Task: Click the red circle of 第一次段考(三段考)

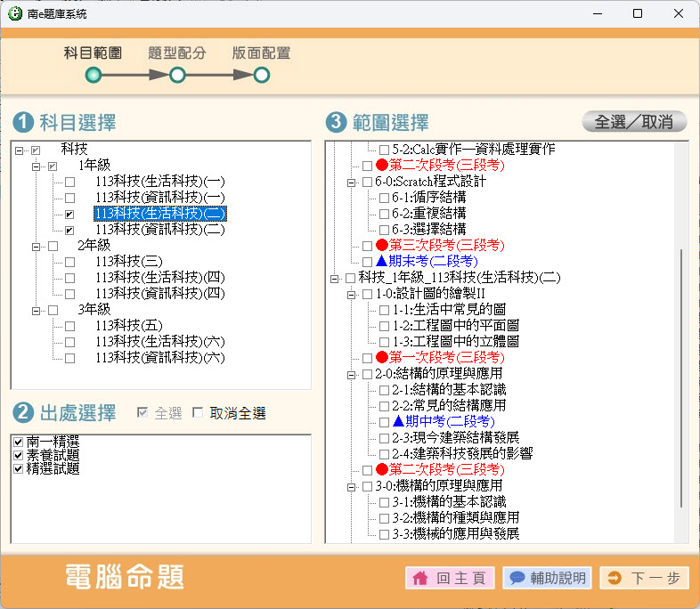Action: click(382, 357)
